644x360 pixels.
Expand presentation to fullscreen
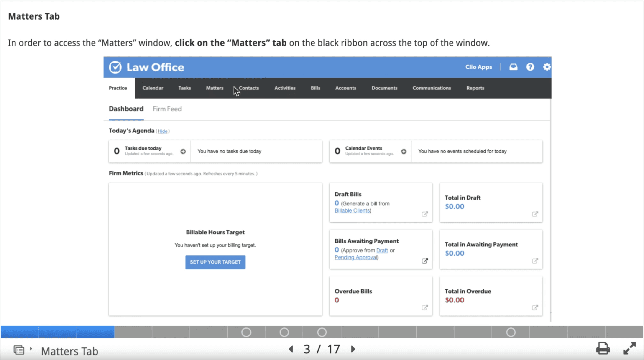click(x=629, y=348)
